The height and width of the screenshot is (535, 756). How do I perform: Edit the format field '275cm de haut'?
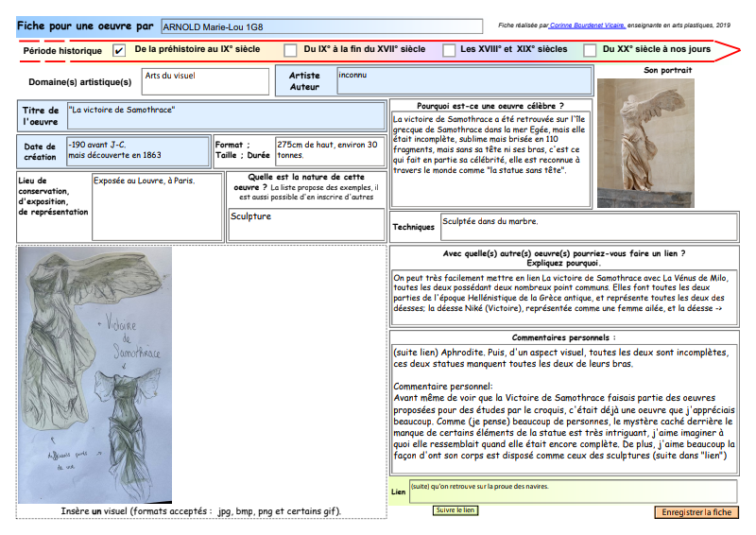pyautogui.click(x=328, y=151)
